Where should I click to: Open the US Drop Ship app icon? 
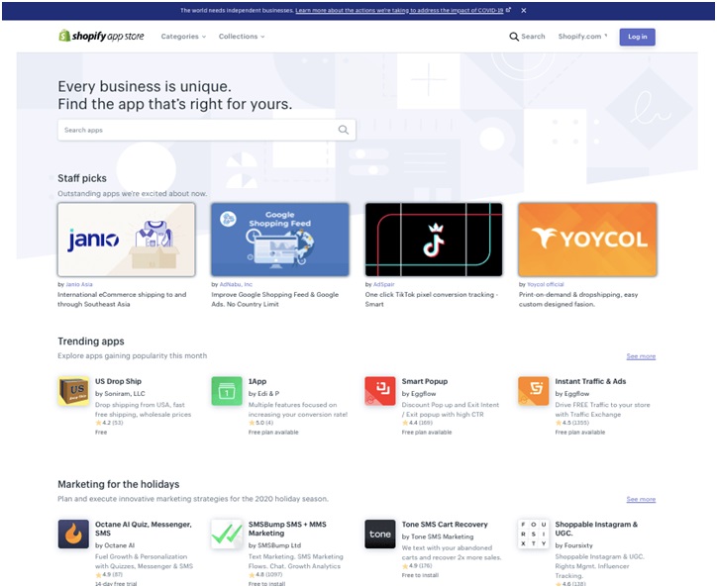[73, 391]
